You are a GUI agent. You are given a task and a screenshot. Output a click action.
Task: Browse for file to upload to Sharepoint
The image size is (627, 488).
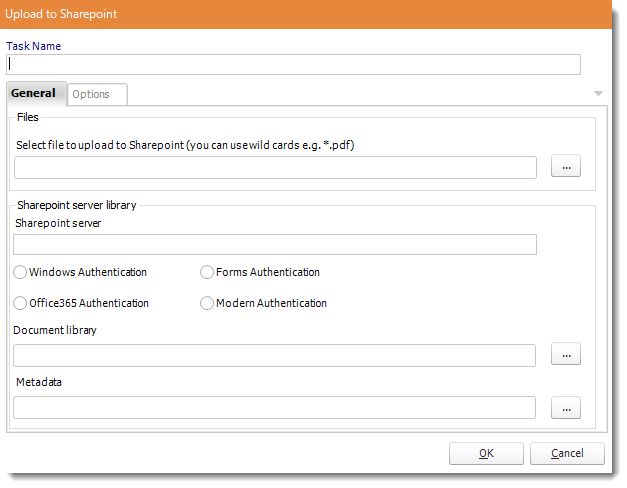tap(566, 166)
